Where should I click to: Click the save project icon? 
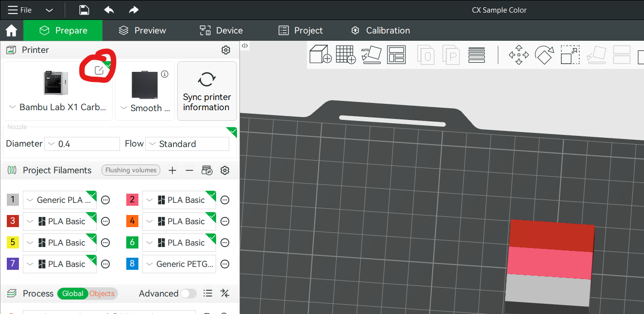point(84,10)
